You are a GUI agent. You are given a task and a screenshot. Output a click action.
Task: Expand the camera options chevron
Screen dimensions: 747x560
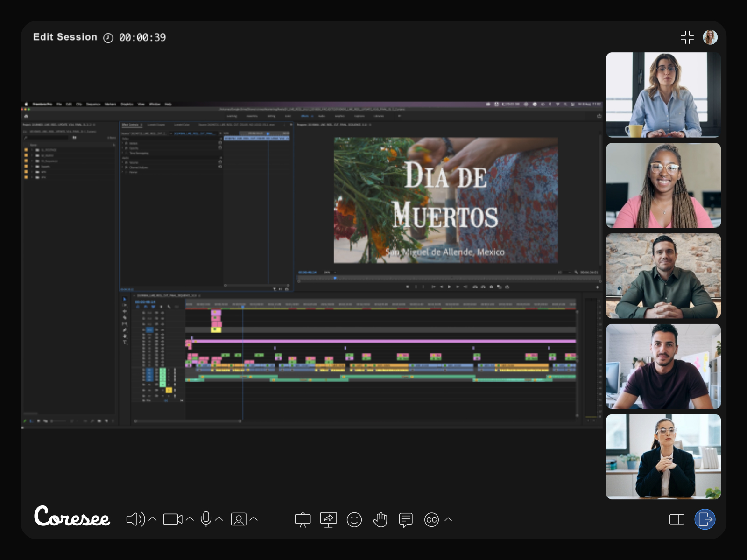click(190, 519)
